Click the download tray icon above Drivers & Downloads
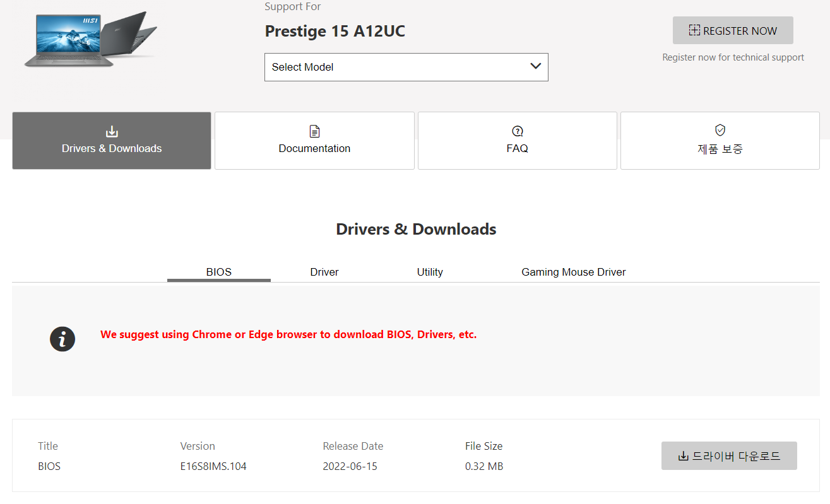830x504 pixels. (x=112, y=131)
